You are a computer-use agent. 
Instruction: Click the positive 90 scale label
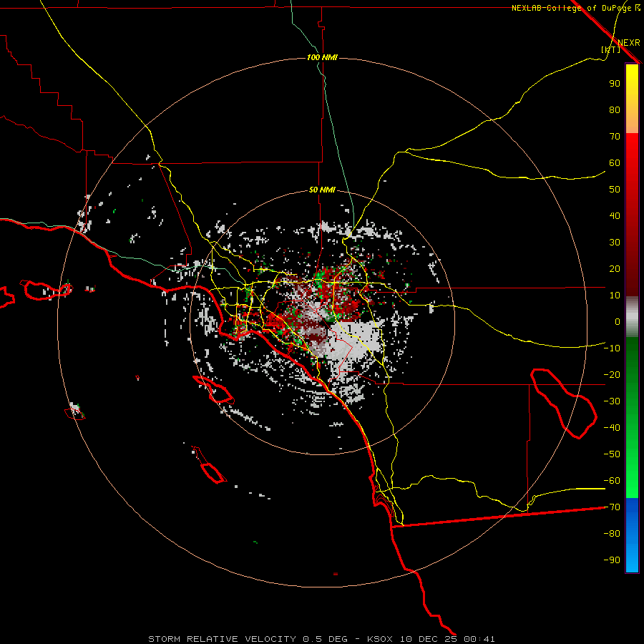coord(615,84)
